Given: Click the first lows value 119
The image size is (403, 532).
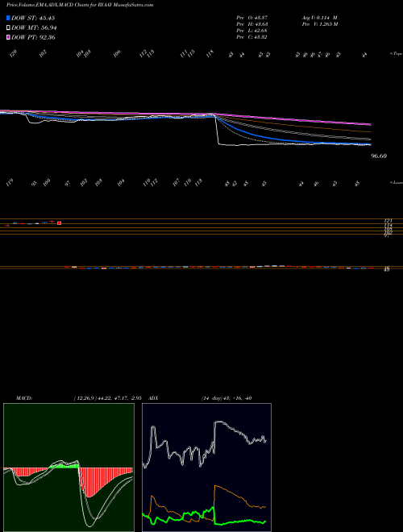Looking at the screenshot, I should 10,184.
